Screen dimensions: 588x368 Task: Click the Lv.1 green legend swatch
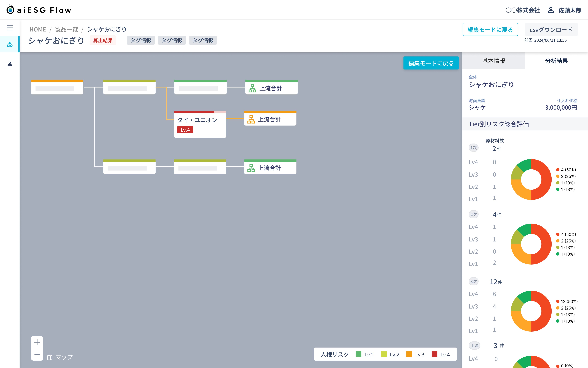[x=358, y=354]
